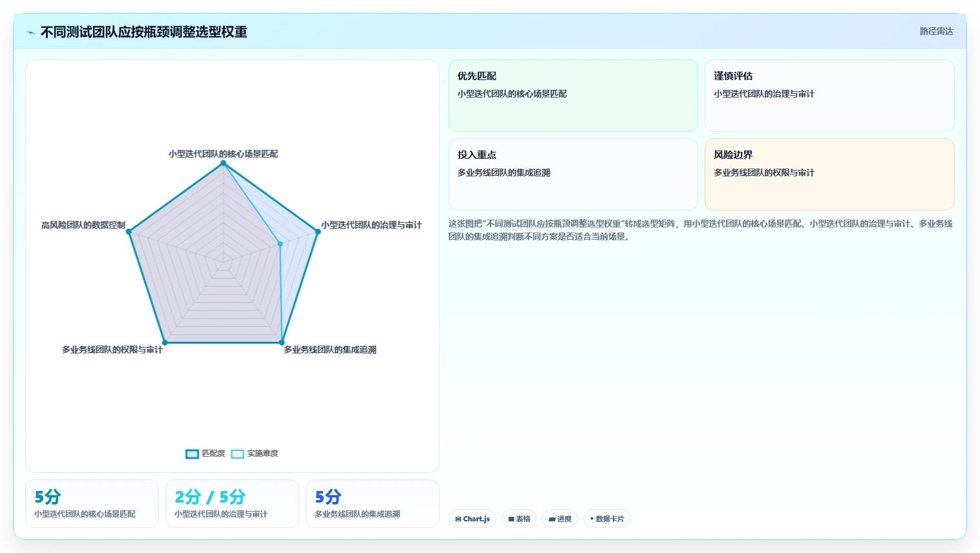Open the 投入重点 card
980x553 pixels.
[573, 174]
